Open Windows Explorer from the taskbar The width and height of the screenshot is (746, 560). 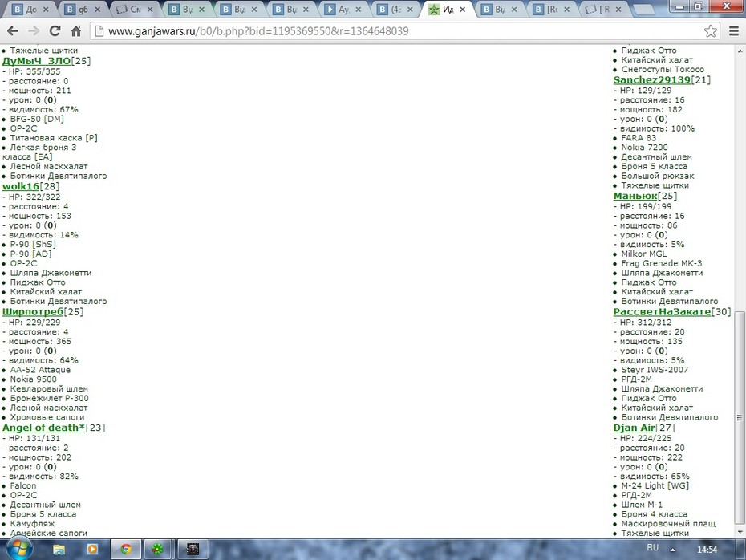point(59,550)
